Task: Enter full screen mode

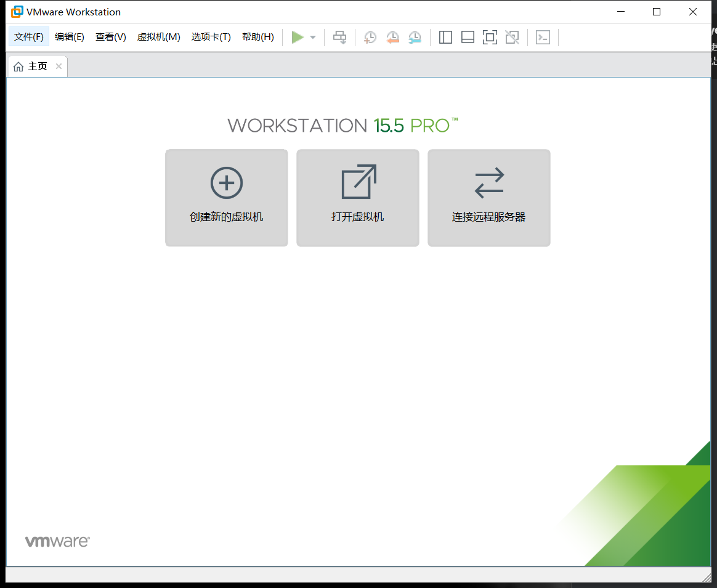Action: coord(490,37)
